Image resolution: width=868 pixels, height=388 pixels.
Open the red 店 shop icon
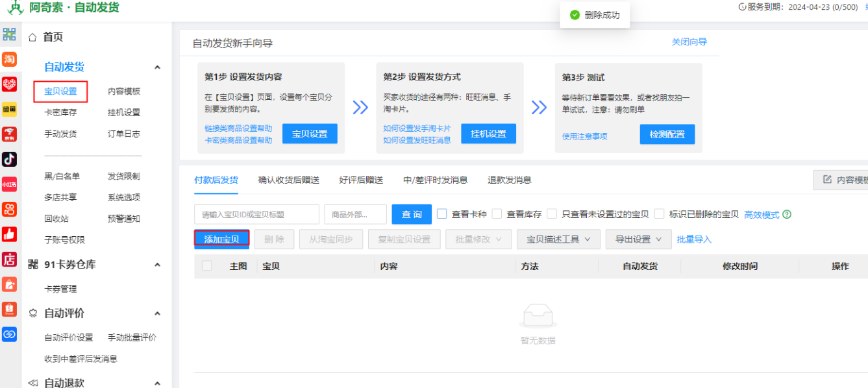click(x=9, y=259)
